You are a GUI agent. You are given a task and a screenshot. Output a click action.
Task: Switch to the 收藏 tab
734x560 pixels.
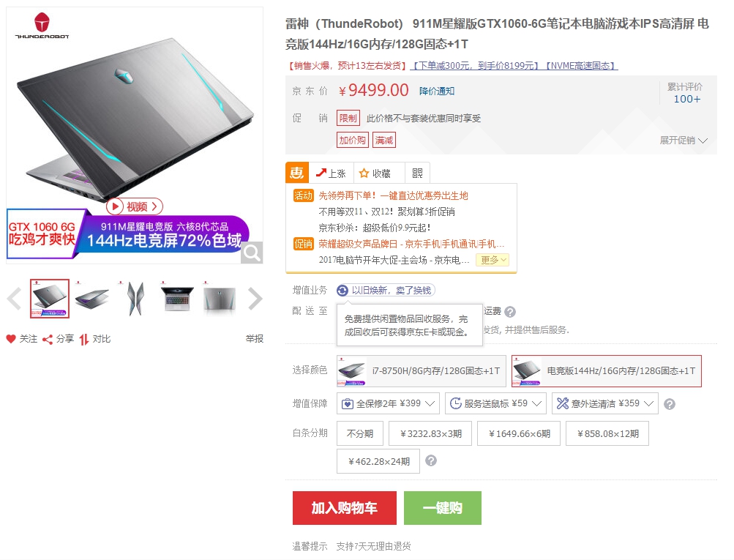pos(375,173)
